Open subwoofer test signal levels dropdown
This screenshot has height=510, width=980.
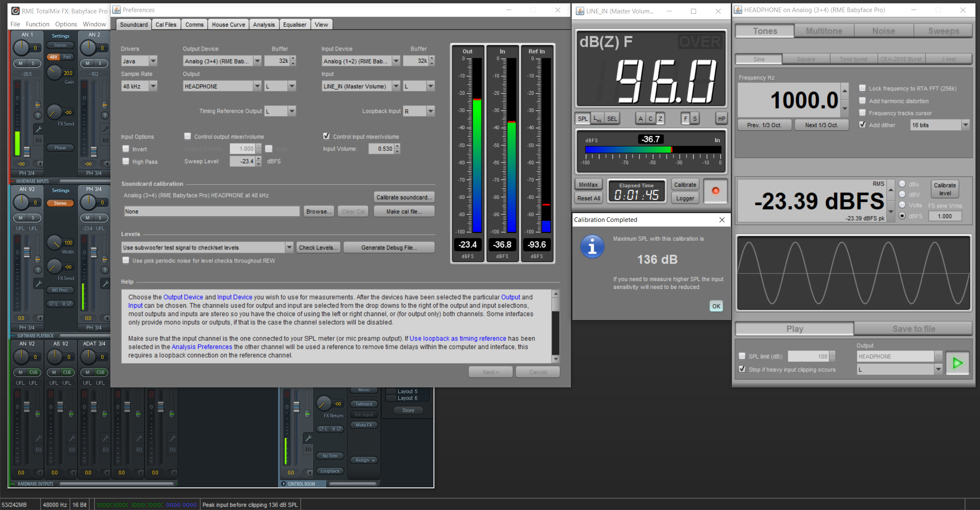(207, 247)
